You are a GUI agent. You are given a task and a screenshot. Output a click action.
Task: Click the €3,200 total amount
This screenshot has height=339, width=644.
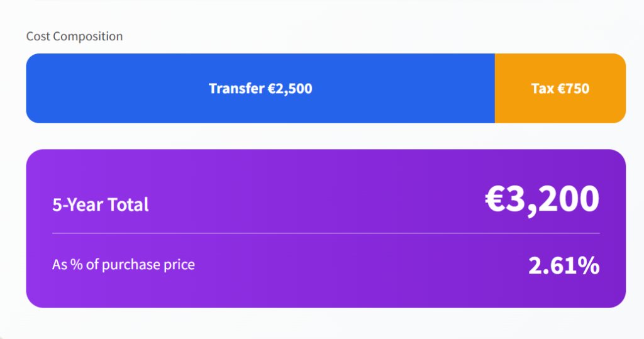541,199
